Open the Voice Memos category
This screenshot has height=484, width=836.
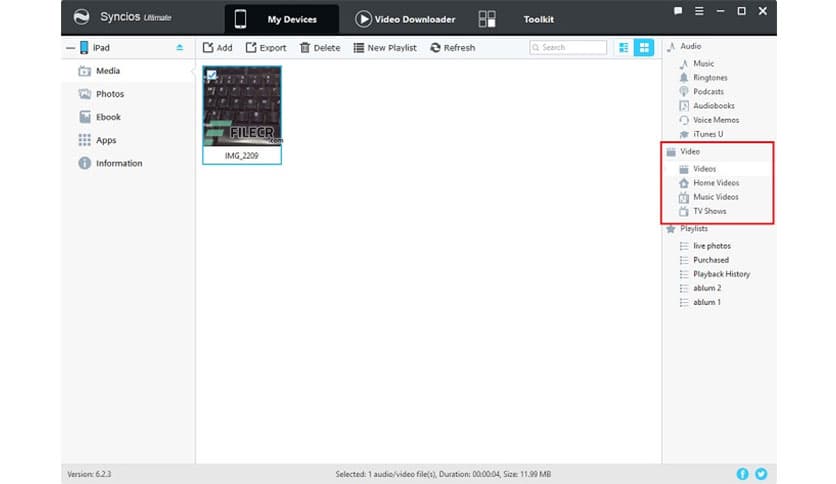[717, 120]
